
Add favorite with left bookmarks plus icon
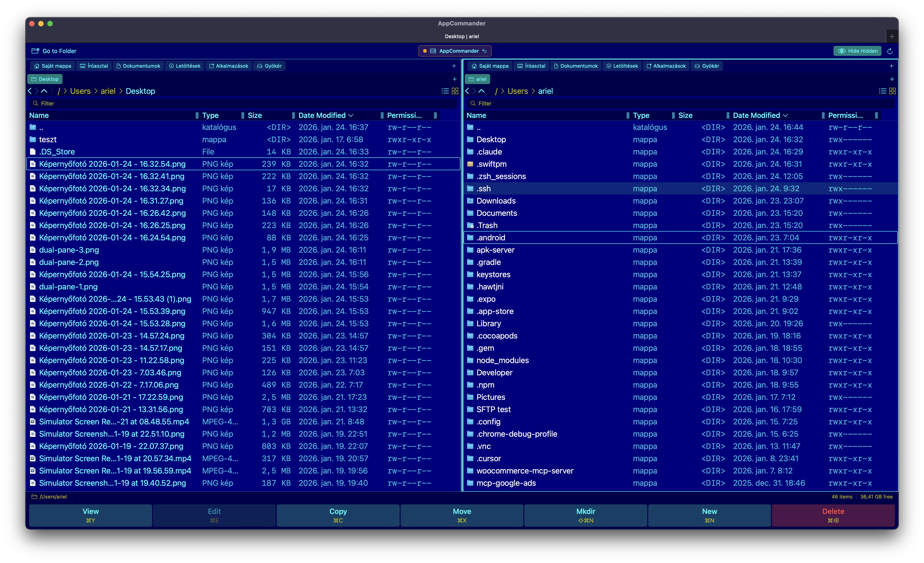454,66
